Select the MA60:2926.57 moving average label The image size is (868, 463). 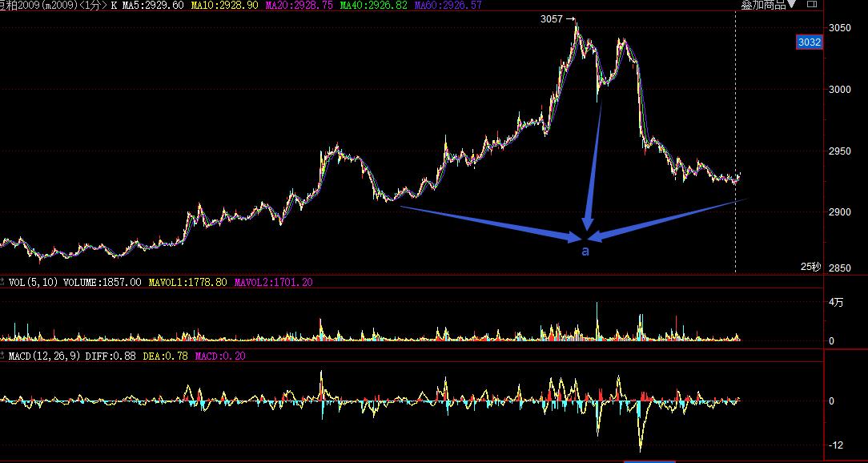point(448,5)
